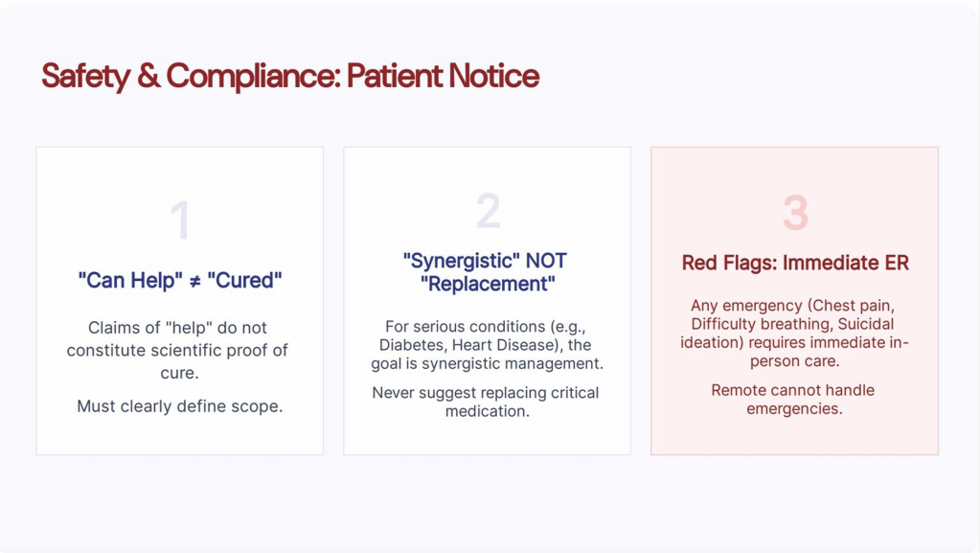Click the "Must clearly define scope." line
The image size is (980, 553).
tap(180, 406)
